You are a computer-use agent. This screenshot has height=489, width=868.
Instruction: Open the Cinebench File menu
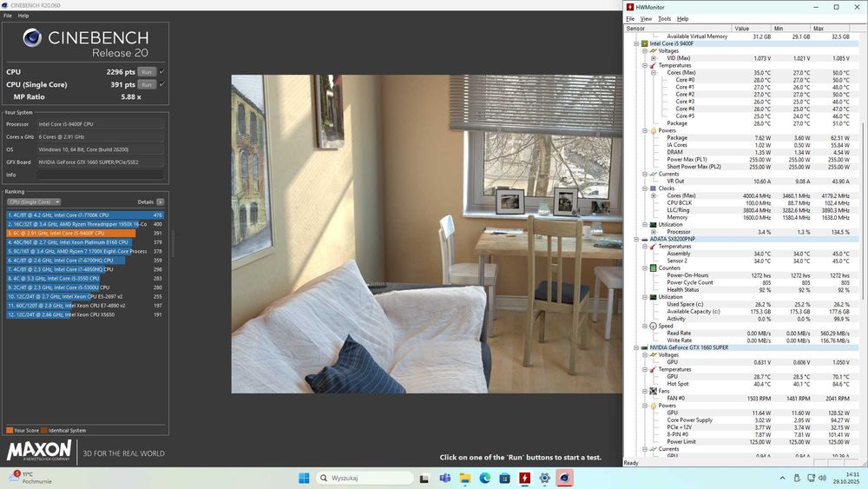point(7,16)
